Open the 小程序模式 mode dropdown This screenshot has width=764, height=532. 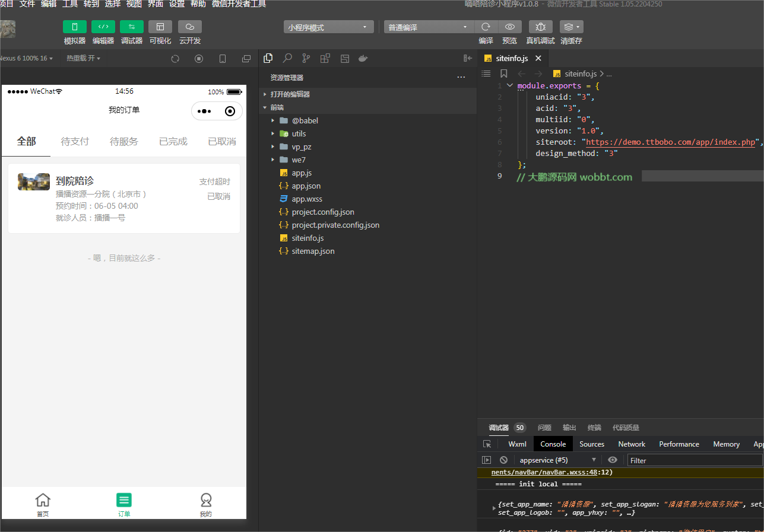pos(328,27)
